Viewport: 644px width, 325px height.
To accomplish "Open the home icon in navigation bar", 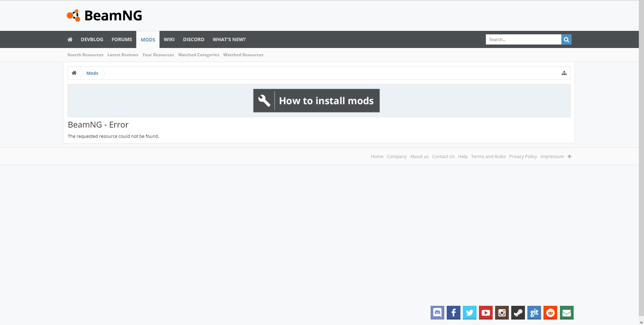I will tap(70, 39).
